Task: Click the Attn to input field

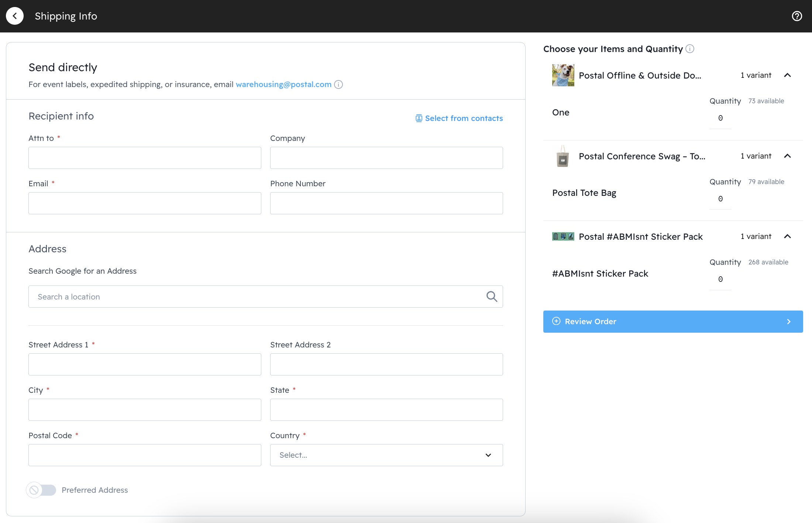Action: (145, 158)
